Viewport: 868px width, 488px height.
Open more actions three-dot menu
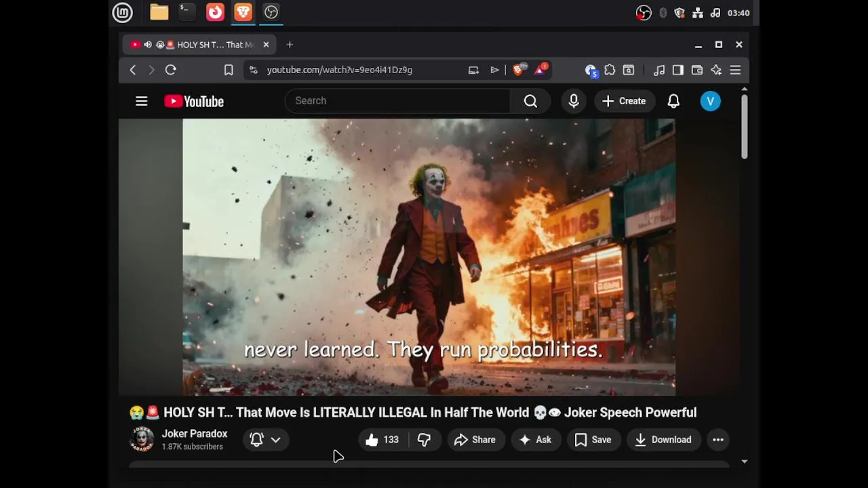coord(718,440)
